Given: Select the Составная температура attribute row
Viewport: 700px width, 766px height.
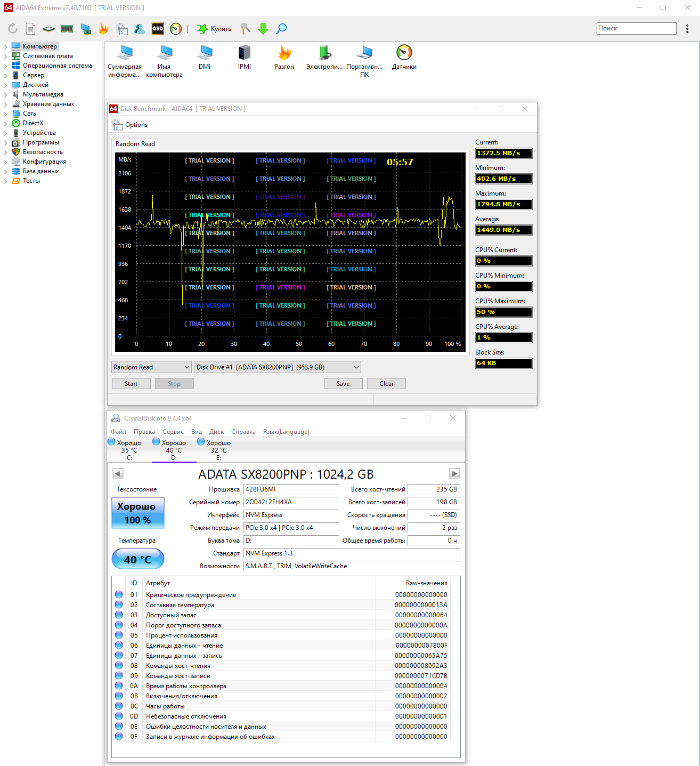Looking at the screenshot, I should click(281, 605).
